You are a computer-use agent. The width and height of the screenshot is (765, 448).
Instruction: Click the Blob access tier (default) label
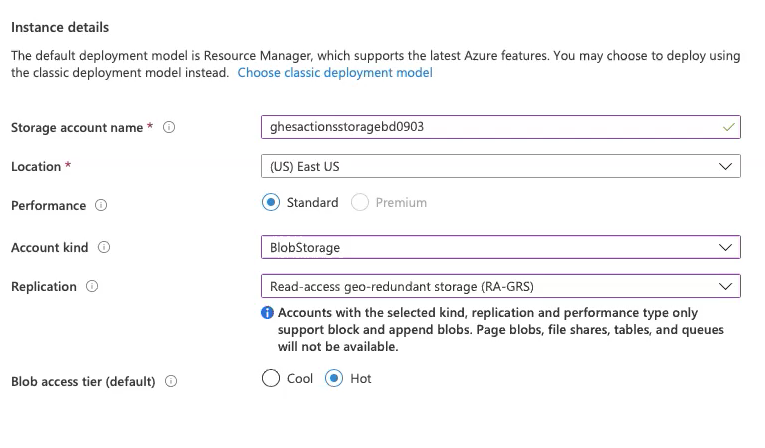pyautogui.click(x=83, y=382)
